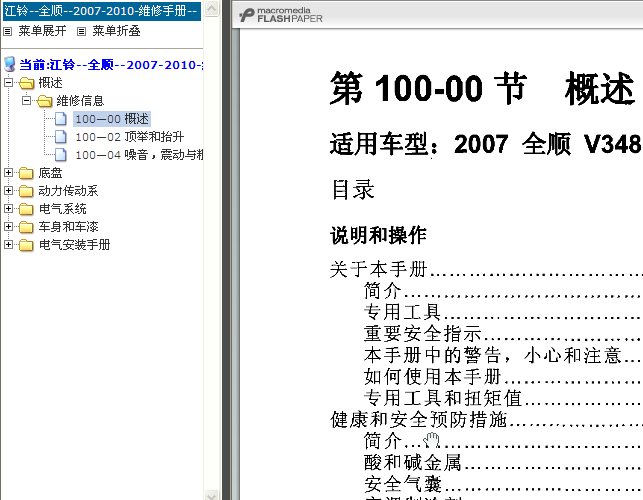
Task: Open the 100—02 顶举和抬升 document
Action: coord(130,137)
